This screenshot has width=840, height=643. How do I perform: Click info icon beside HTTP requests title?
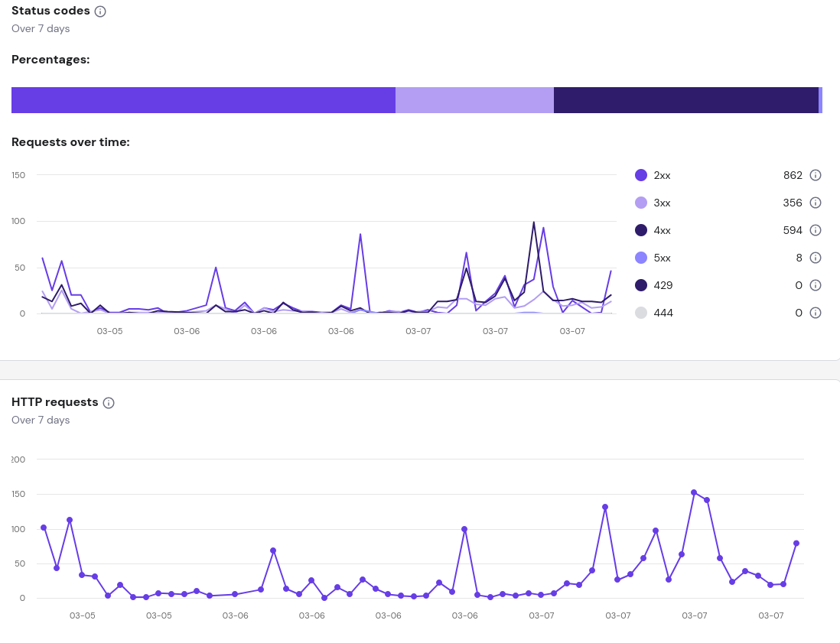(109, 403)
